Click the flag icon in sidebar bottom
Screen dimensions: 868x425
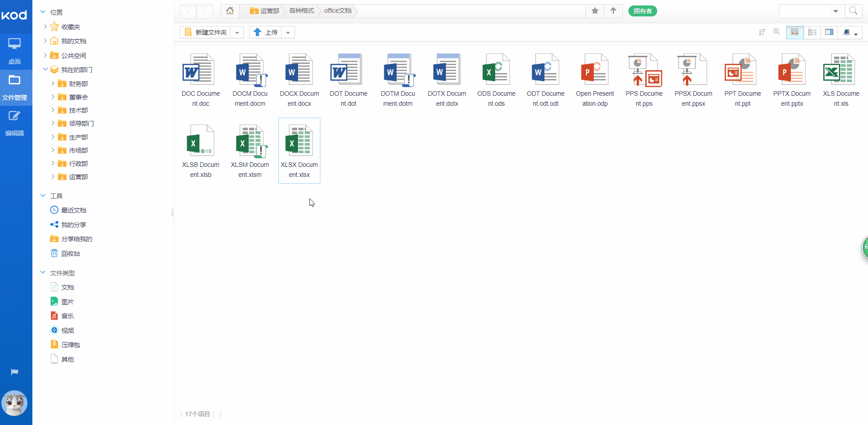tap(15, 372)
